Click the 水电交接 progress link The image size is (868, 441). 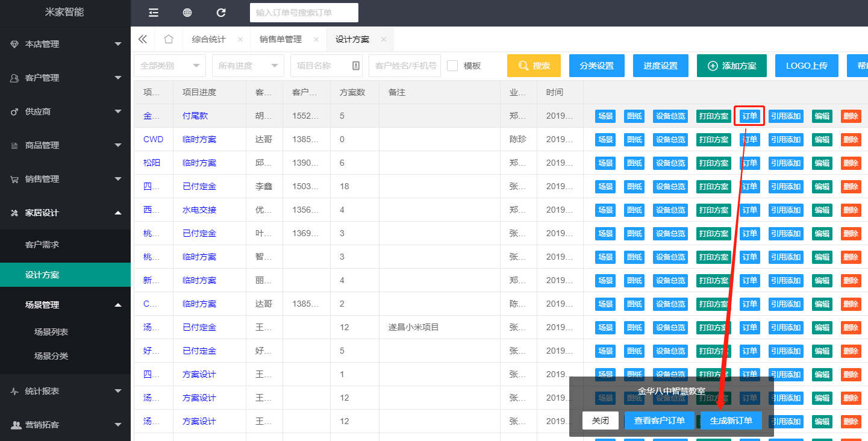tap(199, 210)
